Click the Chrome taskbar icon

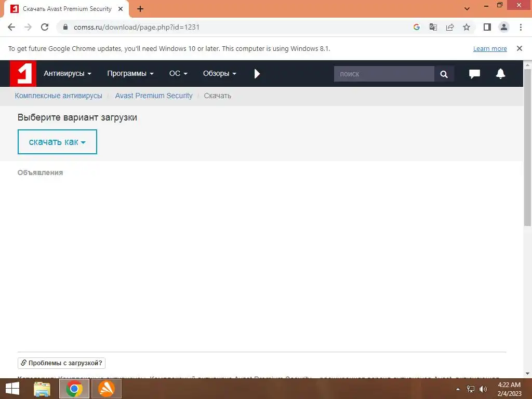point(74,389)
